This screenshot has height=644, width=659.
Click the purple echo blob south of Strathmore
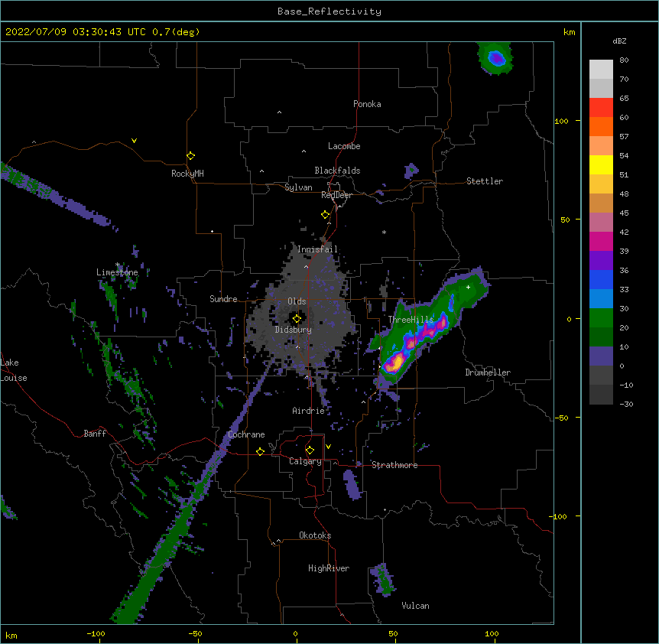point(352,484)
